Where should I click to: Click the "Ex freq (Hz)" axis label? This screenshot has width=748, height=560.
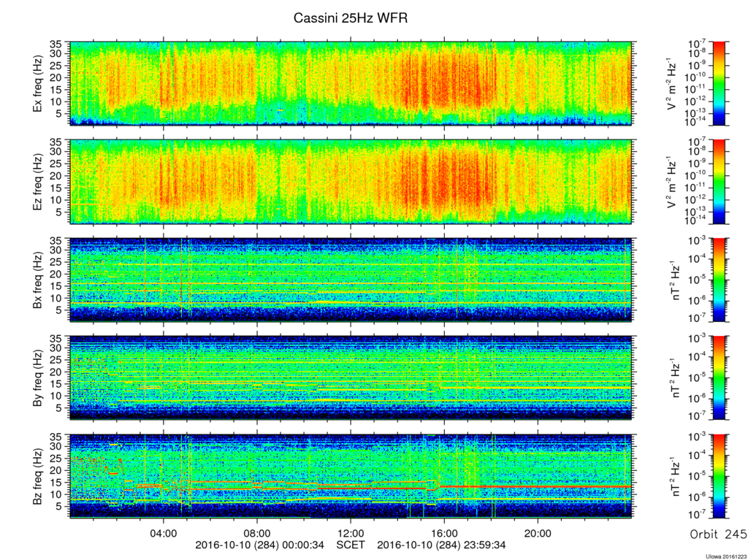[37, 83]
